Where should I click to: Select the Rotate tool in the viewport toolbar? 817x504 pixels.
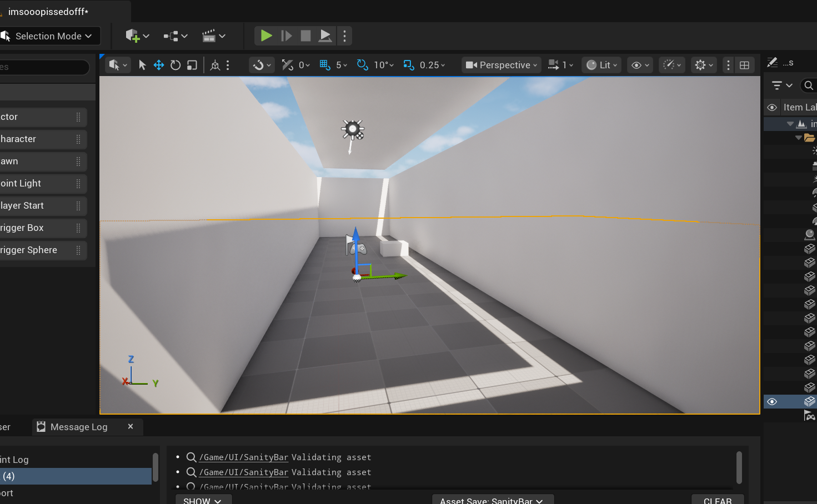point(175,64)
